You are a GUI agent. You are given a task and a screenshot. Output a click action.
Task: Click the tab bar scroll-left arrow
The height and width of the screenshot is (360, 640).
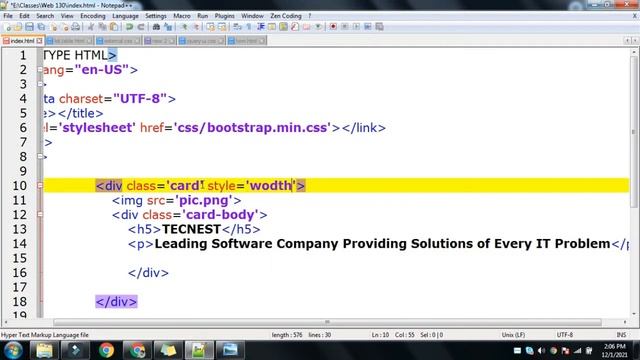point(627,40)
